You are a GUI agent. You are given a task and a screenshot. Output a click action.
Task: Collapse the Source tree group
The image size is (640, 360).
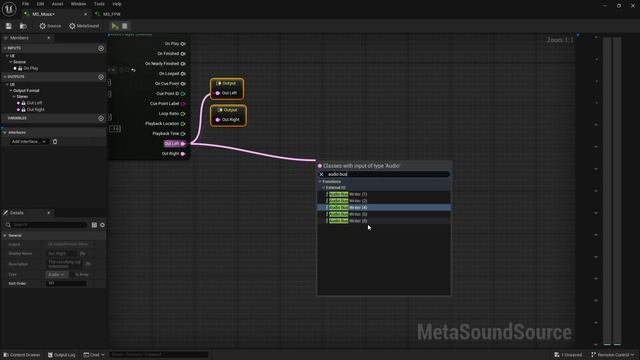(11, 62)
